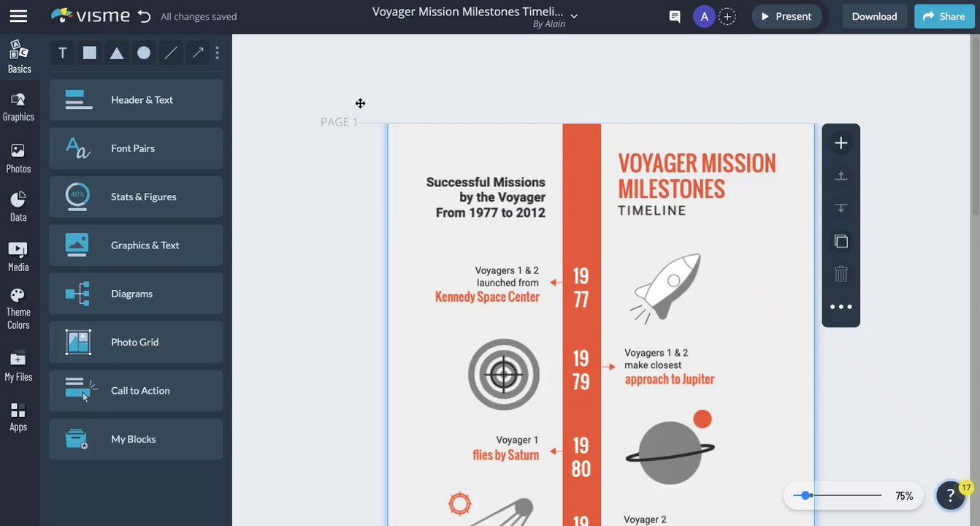Viewport: 980px width, 526px height.
Task: Select the 1979 year marker
Action: (x=581, y=370)
